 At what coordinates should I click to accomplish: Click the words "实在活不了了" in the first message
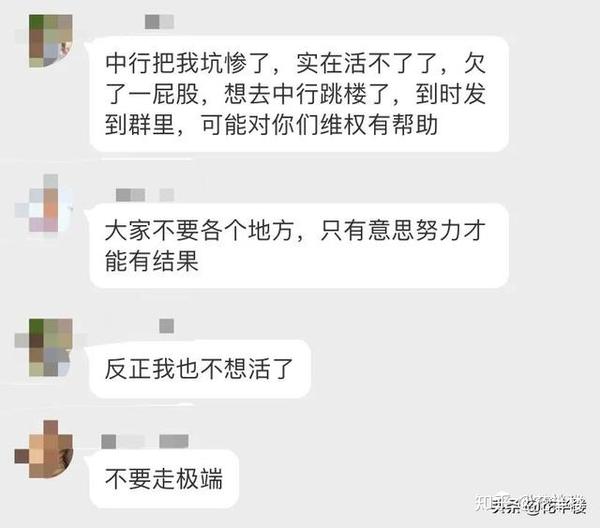click(x=366, y=63)
